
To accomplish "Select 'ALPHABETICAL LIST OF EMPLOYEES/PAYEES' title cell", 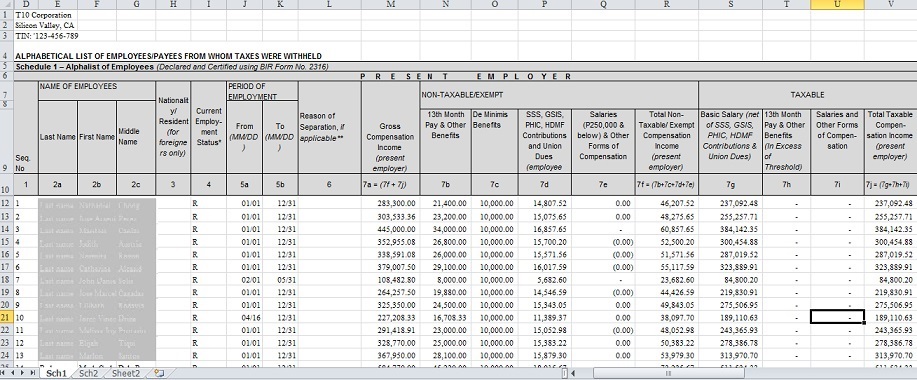I will tap(168, 56).
